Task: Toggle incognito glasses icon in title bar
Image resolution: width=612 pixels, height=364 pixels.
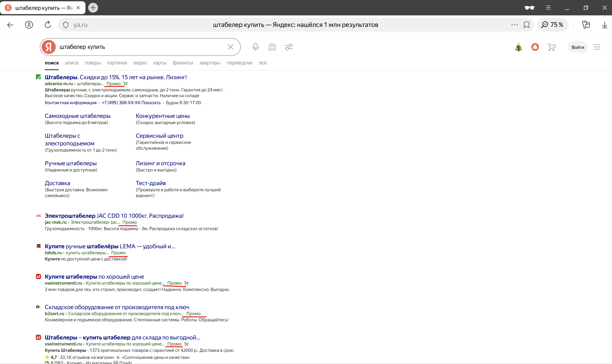Action: [x=529, y=8]
